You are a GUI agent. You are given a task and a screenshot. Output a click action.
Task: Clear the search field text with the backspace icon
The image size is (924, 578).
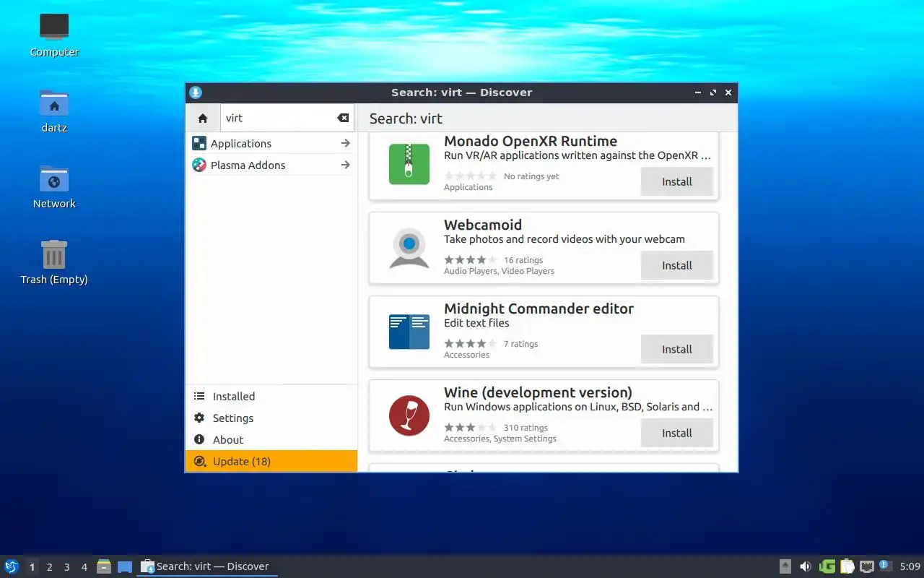343,118
